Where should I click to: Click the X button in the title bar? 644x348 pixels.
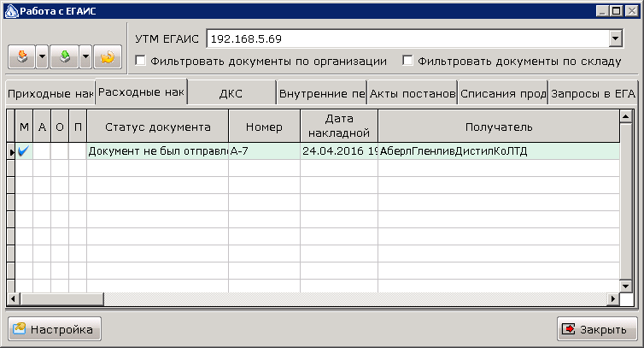click(631, 11)
